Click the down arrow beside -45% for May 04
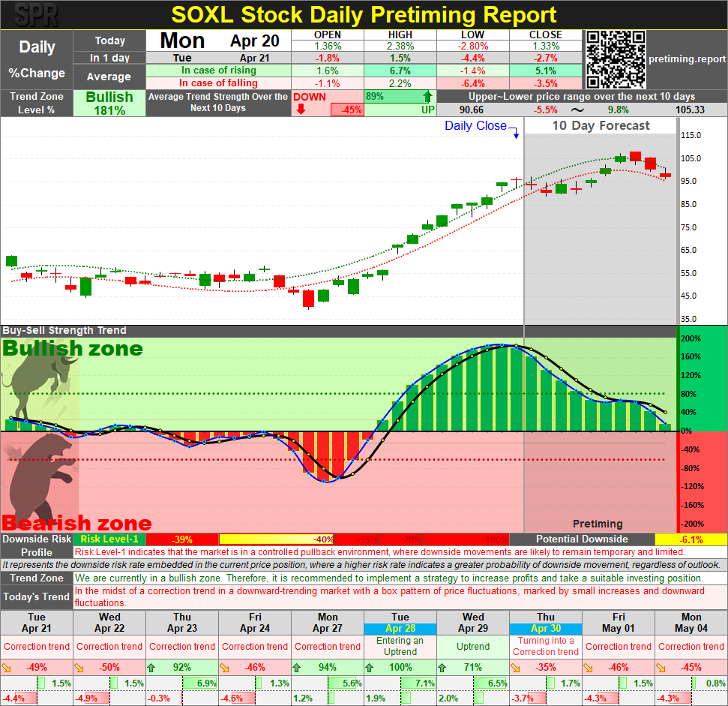Screen dimensions: 728x706 click(x=661, y=668)
